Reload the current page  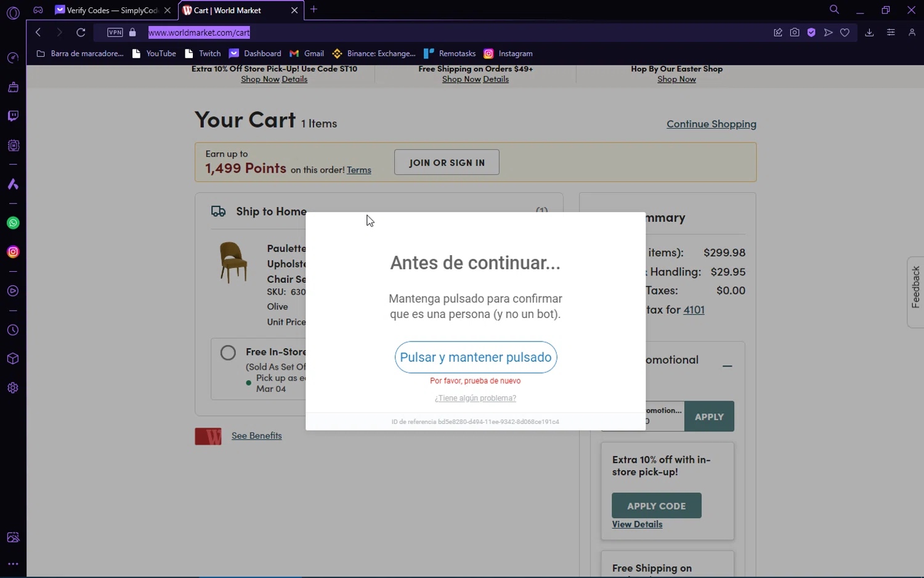point(81,32)
